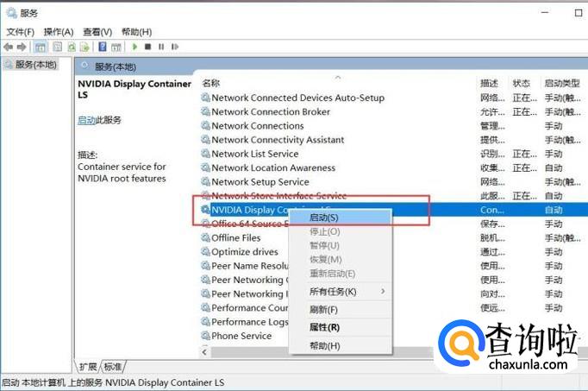Sort by the 状态 column header

pyautogui.click(x=522, y=83)
